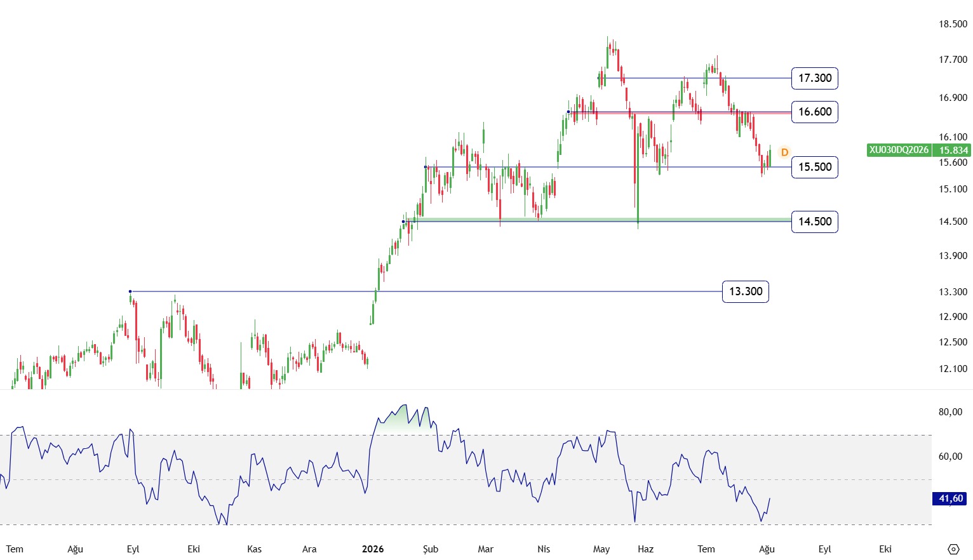Select the boxed 15.500 line label

pos(815,167)
